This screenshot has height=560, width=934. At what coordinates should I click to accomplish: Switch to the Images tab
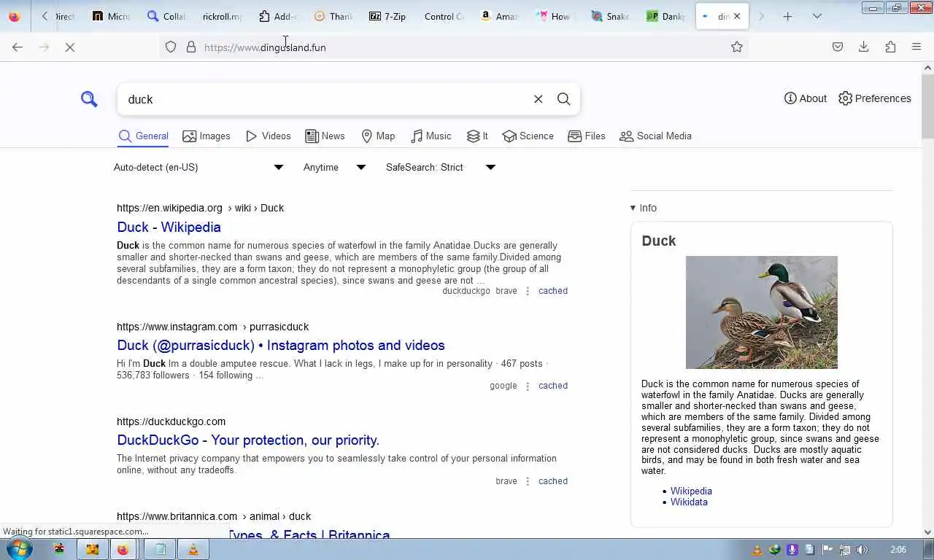[207, 136]
